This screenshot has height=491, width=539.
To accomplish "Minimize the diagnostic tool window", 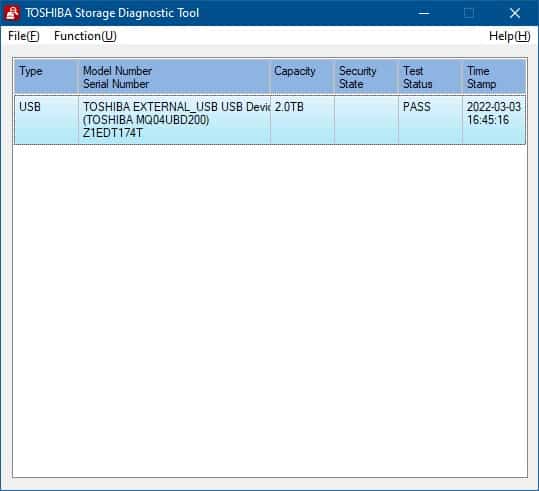I will click(x=424, y=13).
